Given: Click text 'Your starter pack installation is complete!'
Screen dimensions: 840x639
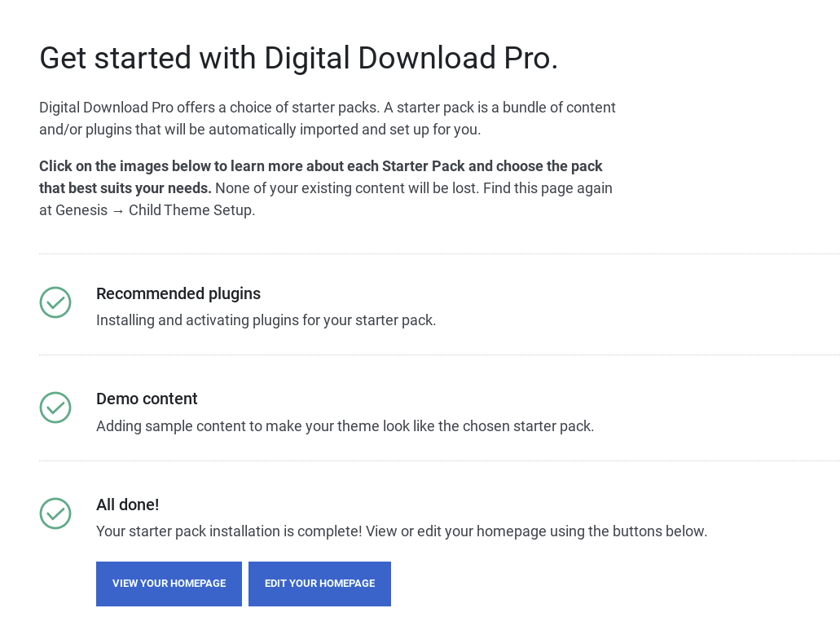Looking at the screenshot, I should (229, 531).
